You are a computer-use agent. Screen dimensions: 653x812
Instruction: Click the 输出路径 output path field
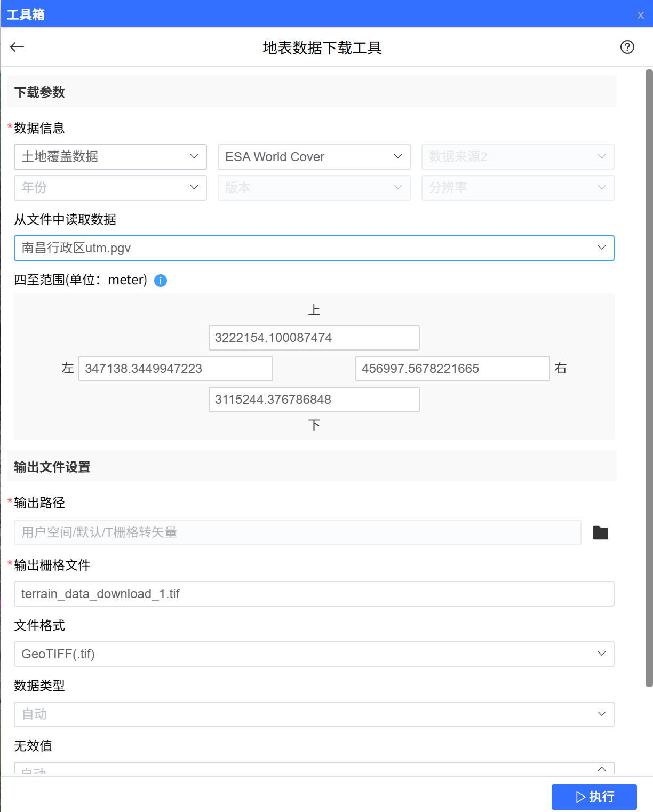click(x=297, y=532)
